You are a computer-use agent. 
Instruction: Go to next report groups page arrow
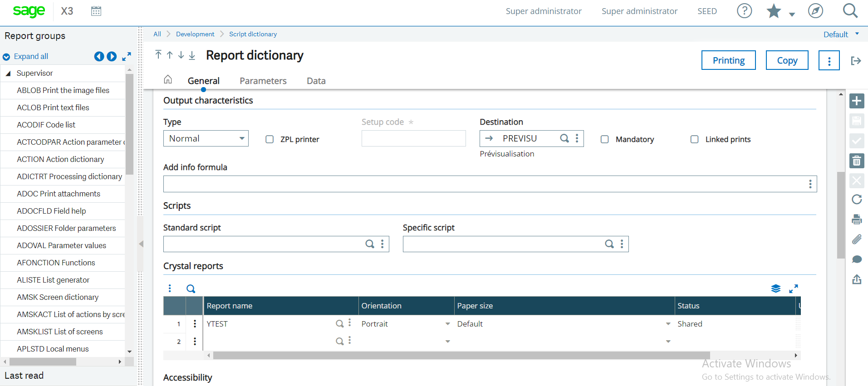[112, 56]
